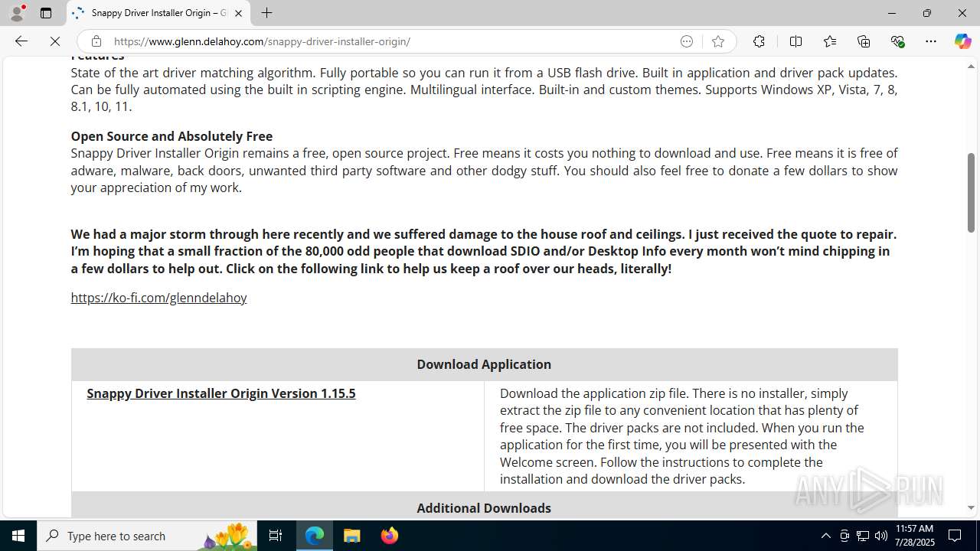Click the Download Application table header
Image resolution: width=980 pixels, height=551 pixels.
(484, 364)
